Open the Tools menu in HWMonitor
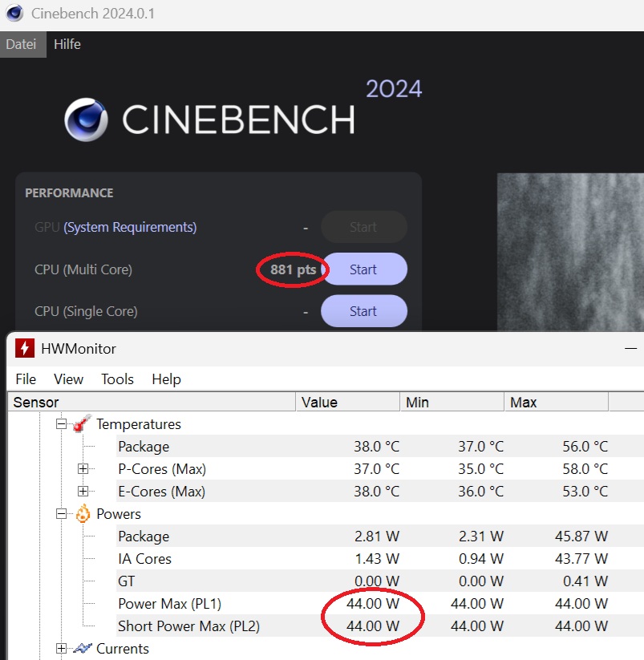 (117, 379)
